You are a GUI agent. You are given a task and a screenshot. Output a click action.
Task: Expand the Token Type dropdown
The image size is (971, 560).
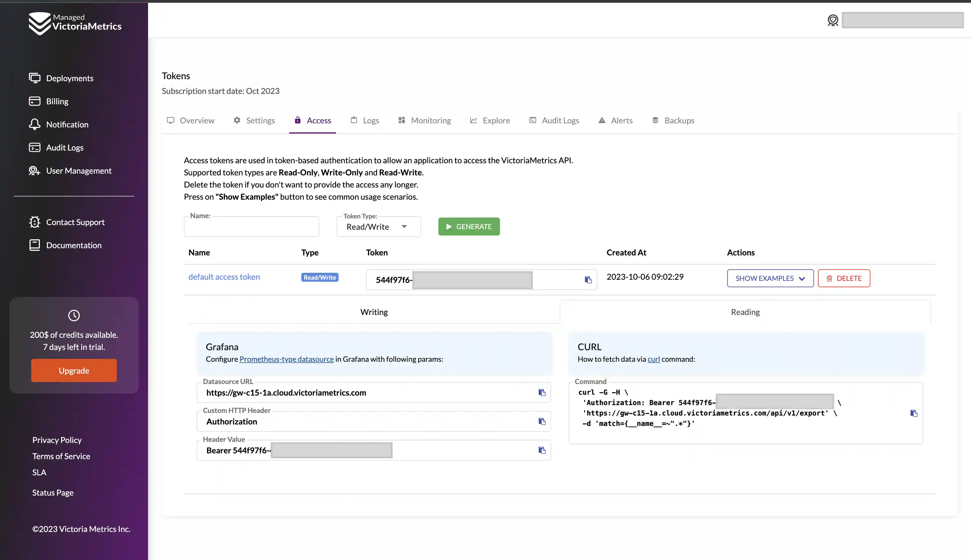pos(405,226)
